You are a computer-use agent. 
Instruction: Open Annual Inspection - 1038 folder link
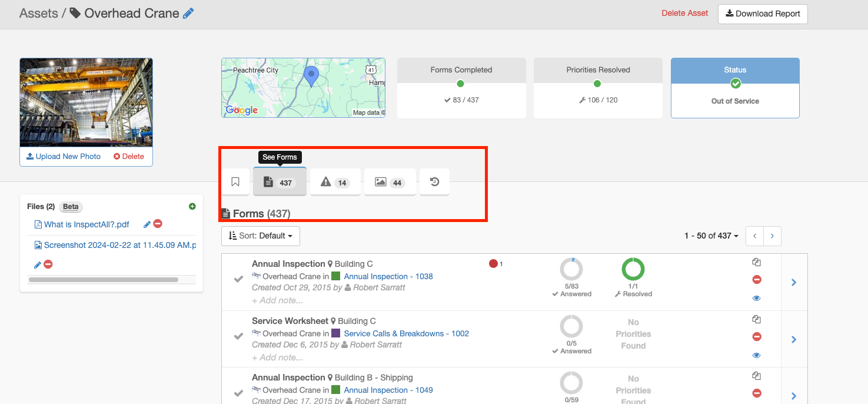pyautogui.click(x=388, y=276)
